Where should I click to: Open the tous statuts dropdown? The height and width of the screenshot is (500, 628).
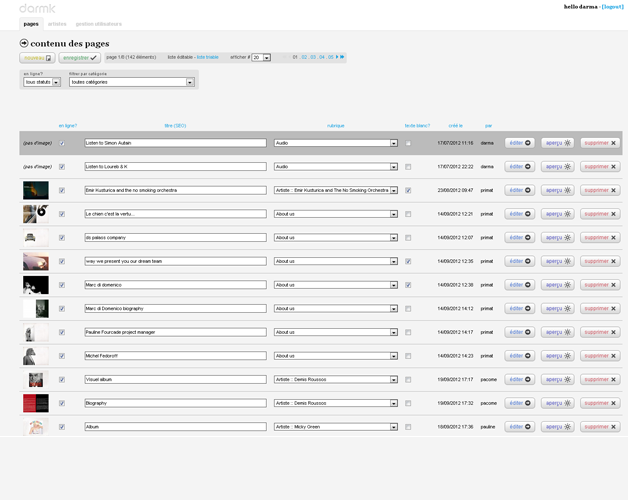[x=42, y=82]
